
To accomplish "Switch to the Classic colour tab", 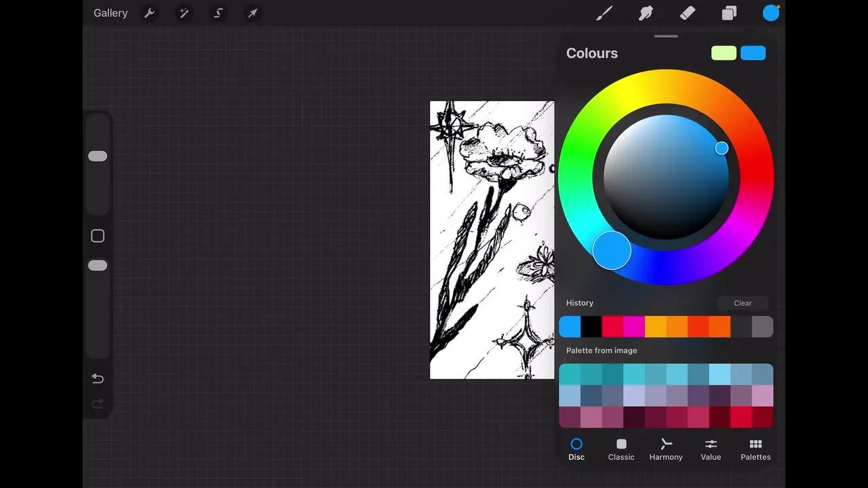I will [621, 449].
